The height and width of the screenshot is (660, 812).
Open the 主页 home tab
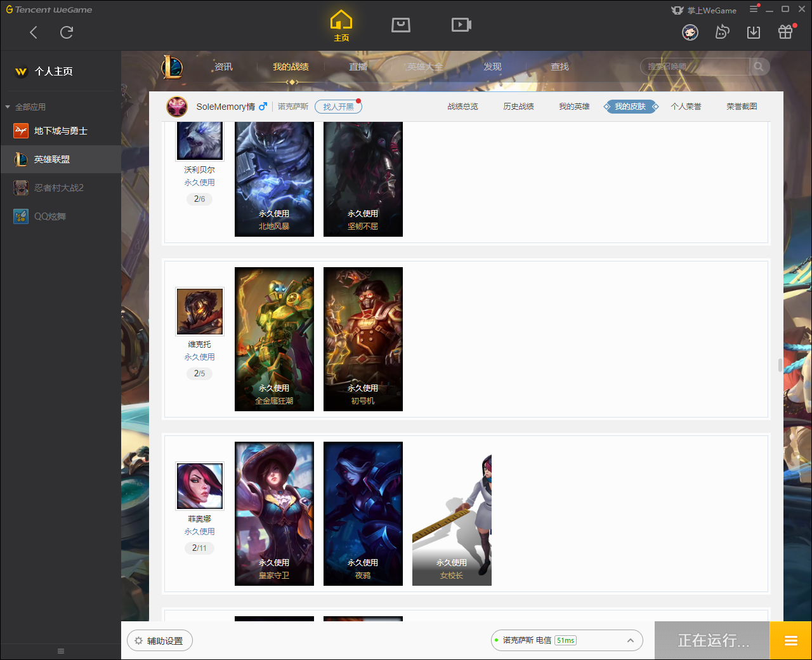(341, 26)
